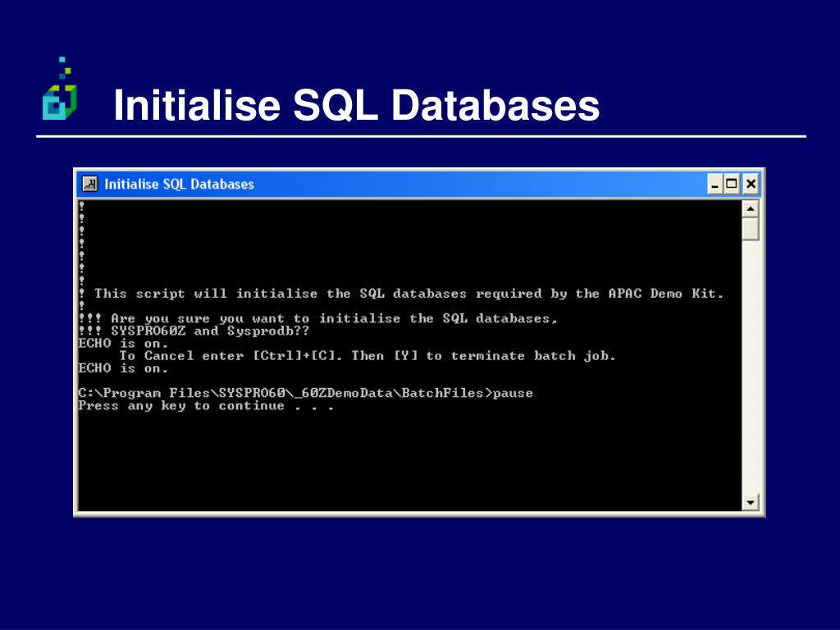This screenshot has height=630, width=840.
Task: Click the console window system menu icon
Action: pos(90,184)
